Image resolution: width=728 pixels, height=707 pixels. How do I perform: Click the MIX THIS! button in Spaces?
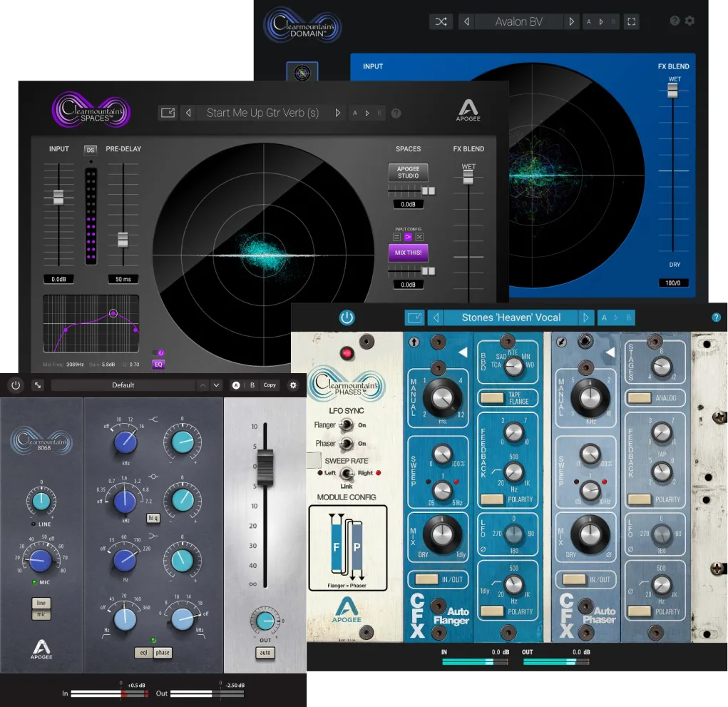coord(407,252)
